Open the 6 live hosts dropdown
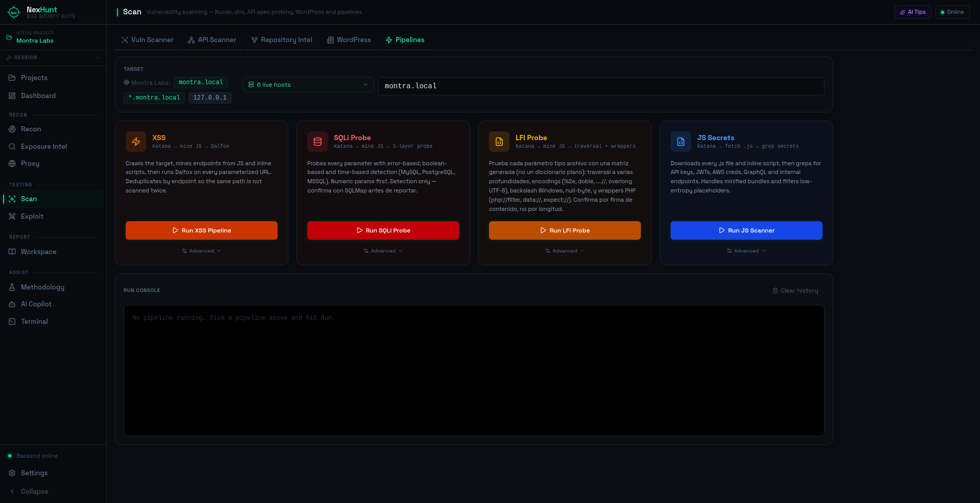Image resolution: width=980 pixels, height=503 pixels. pos(308,85)
